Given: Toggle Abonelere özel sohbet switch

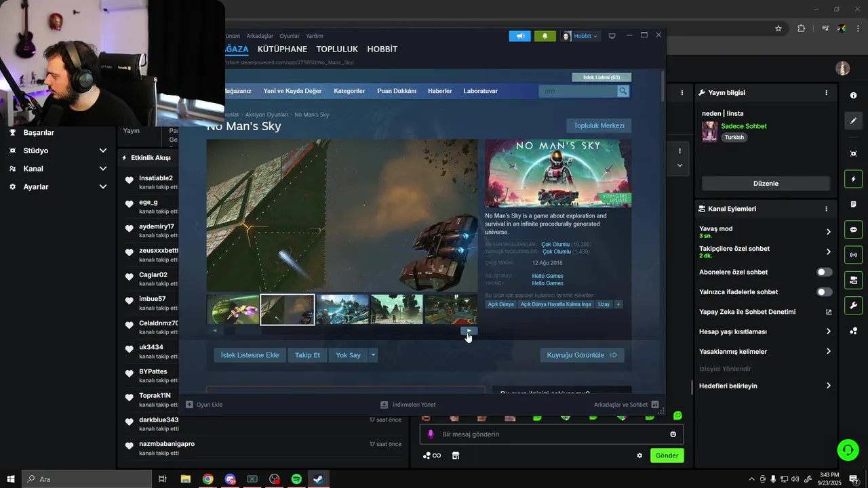Looking at the screenshot, I should 824,272.
